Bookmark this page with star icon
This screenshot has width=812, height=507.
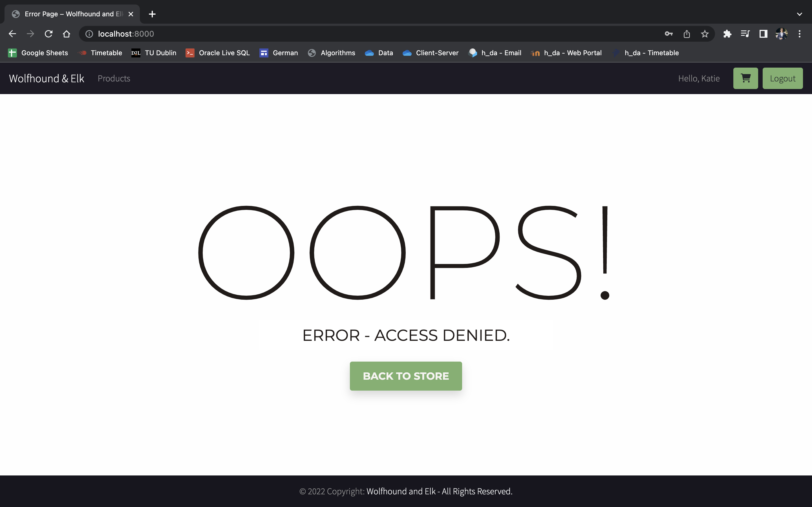[x=705, y=34]
